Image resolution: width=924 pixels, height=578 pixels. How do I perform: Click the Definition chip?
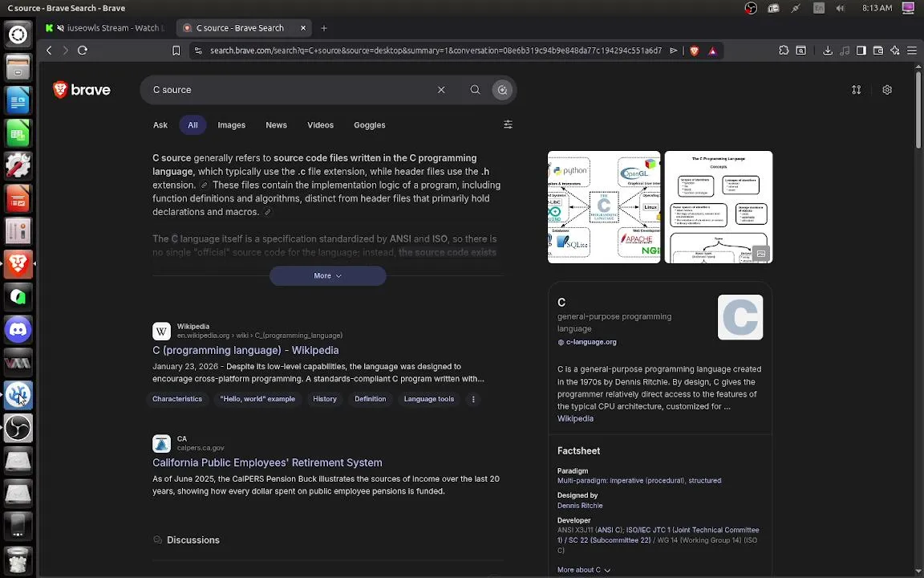370,399
